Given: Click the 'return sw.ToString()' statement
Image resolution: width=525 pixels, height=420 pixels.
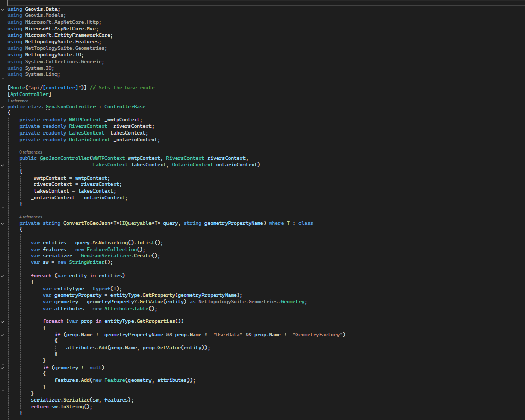Looking at the screenshot, I should [61, 406].
